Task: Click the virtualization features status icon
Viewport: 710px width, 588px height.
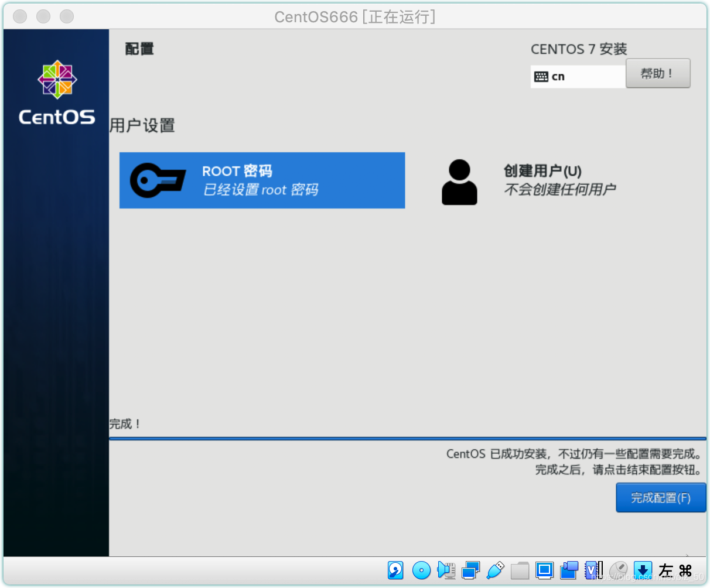Action: click(x=593, y=570)
